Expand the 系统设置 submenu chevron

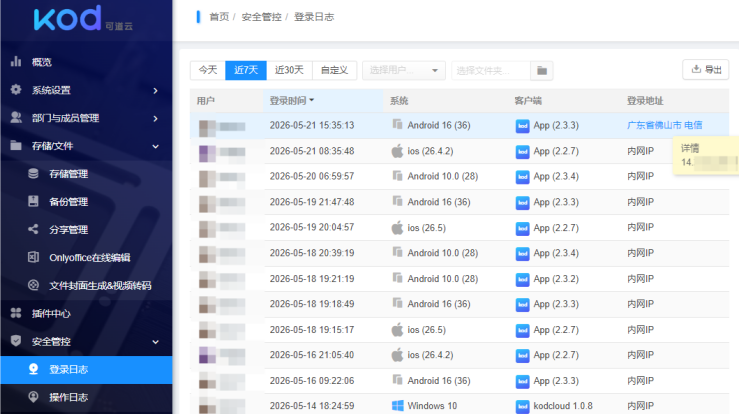[156, 91]
